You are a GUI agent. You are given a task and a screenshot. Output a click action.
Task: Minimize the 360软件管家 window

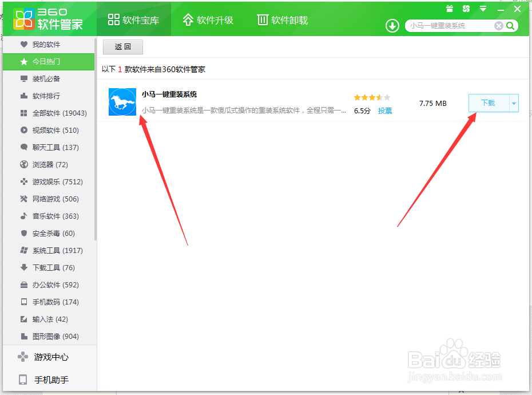pyautogui.click(x=501, y=10)
